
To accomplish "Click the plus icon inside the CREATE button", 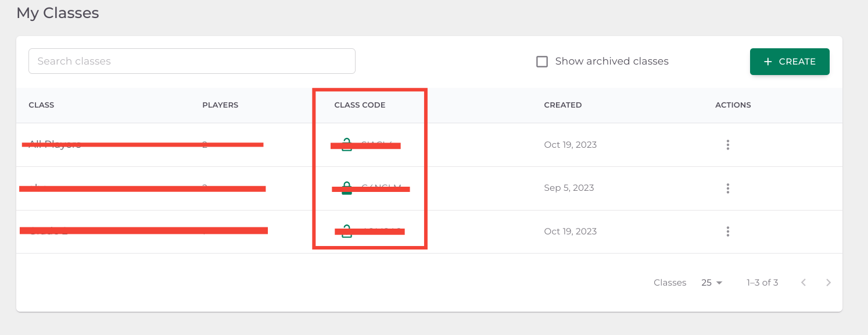I will coord(768,61).
